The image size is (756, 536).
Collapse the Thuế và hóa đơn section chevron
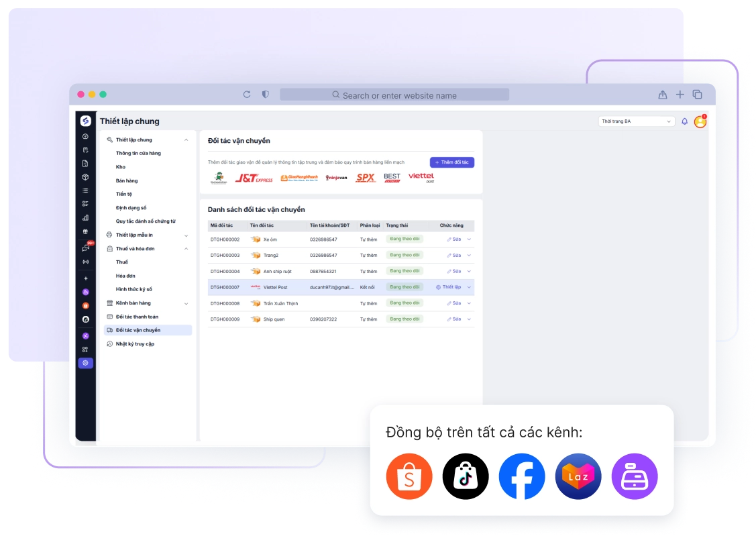(186, 249)
